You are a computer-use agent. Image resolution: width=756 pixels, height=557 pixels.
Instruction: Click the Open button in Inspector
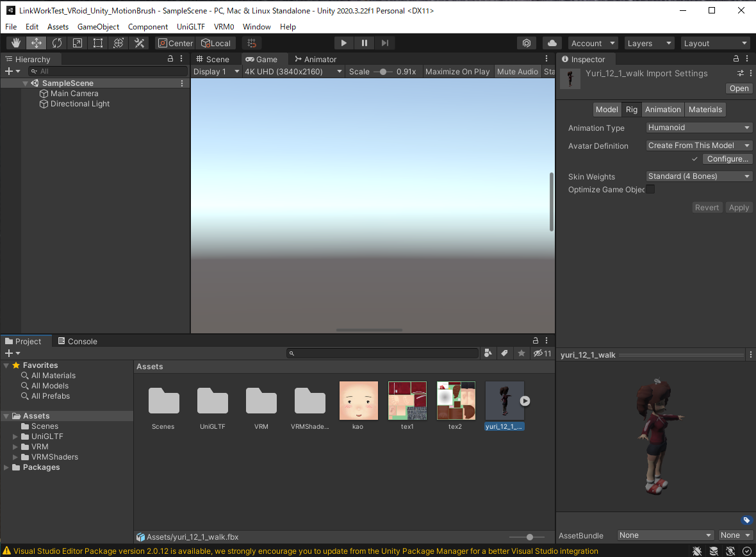[739, 88]
